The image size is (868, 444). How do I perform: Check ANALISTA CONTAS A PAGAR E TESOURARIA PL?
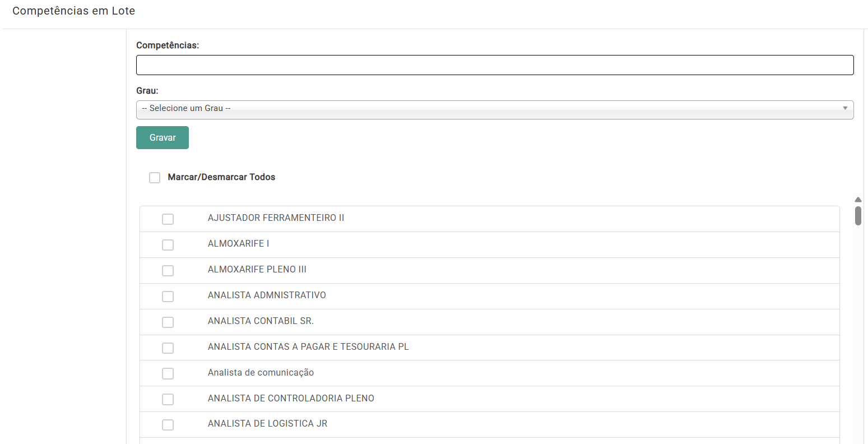pyautogui.click(x=168, y=348)
